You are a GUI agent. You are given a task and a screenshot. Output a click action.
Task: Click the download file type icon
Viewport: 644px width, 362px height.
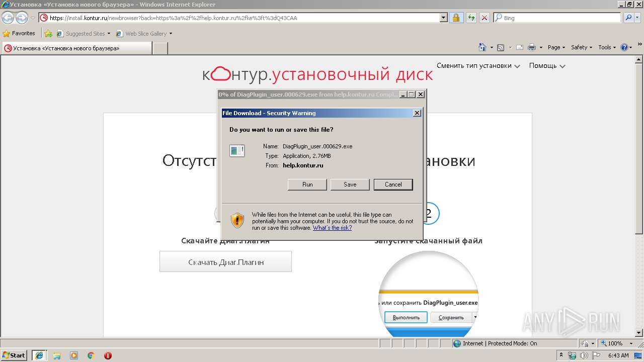click(237, 150)
